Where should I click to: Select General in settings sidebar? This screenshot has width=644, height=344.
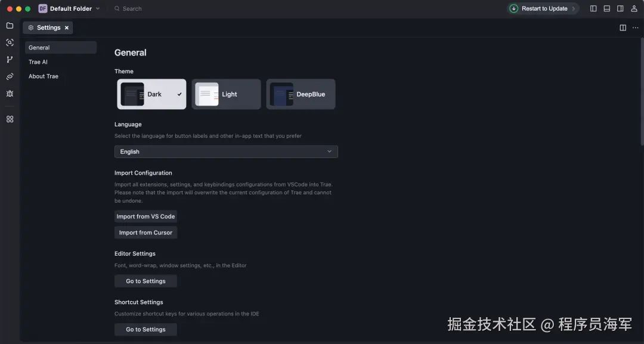pos(61,48)
